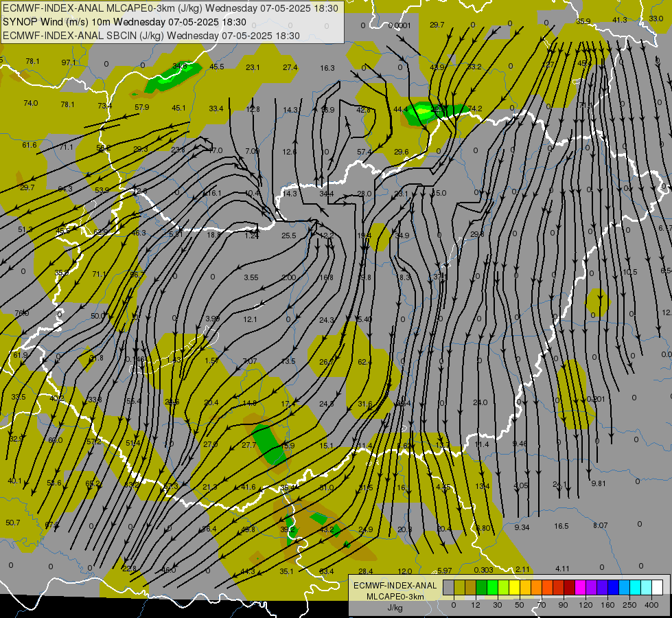The width and height of the screenshot is (672, 618).
Task: Click the map value '2.11'
Action: 522,569
